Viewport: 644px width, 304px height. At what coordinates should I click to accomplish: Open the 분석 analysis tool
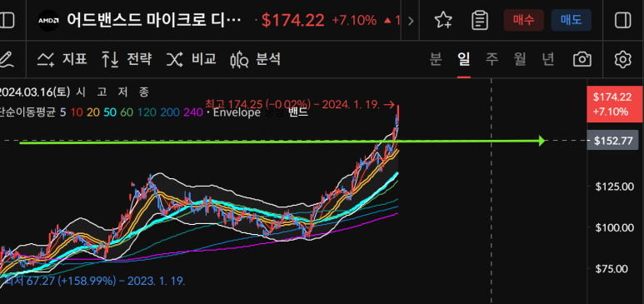(x=256, y=60)
